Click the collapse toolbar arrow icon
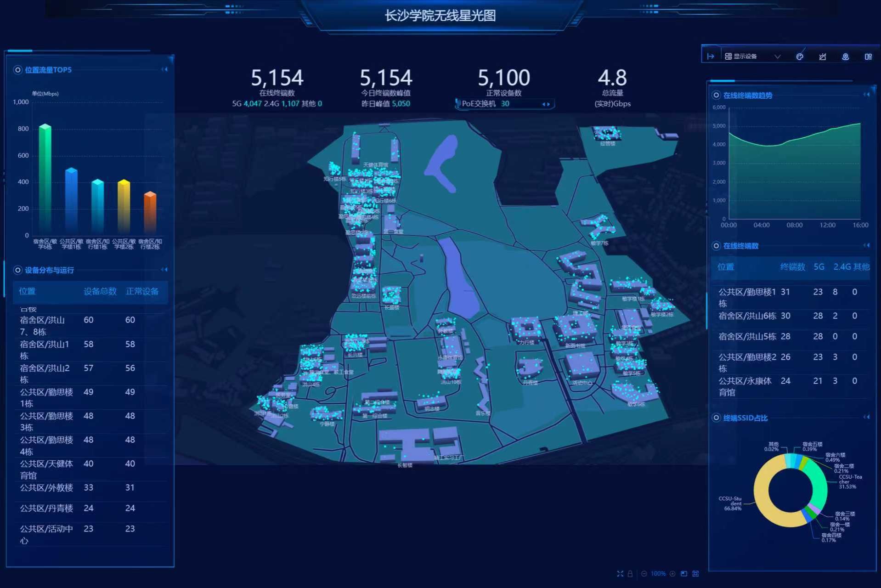This screenshot has height=588, width=881. click(711, 57)
